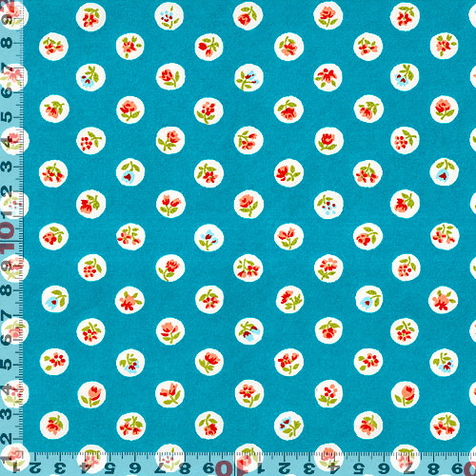The height and width of the screenshot is (476, 476).
Task: Click the number 7 below the vertical ruler's 10
Action: pos(7,315)
